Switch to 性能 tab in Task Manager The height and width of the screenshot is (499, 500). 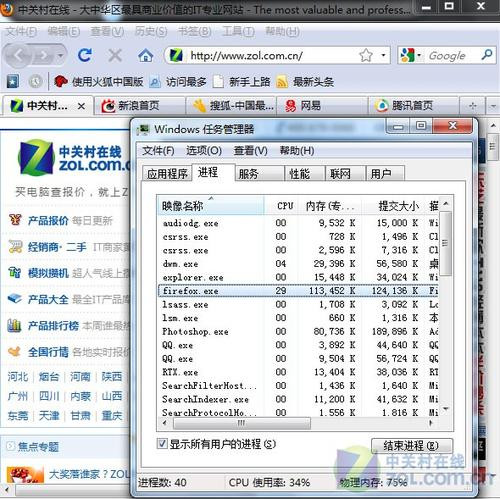point(305,174)
